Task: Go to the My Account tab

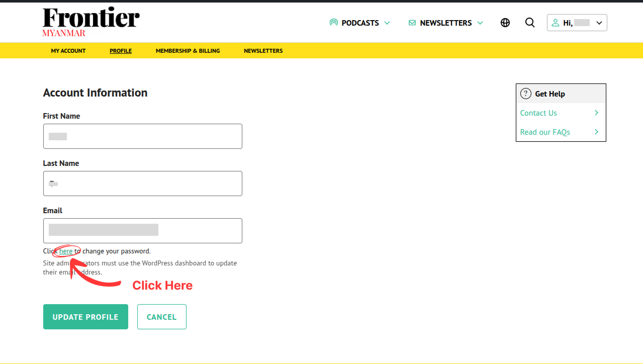Action: click(68, 51)
